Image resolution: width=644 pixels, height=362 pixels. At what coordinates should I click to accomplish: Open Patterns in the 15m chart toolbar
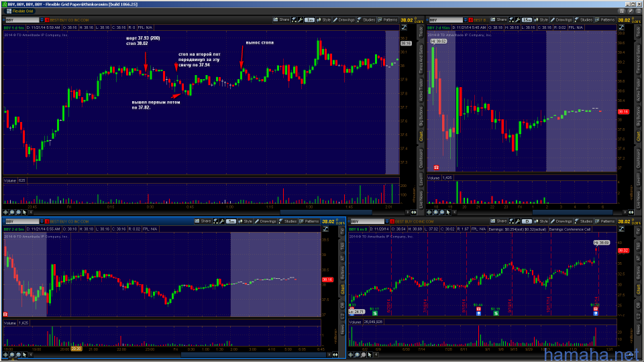(604, 19)
